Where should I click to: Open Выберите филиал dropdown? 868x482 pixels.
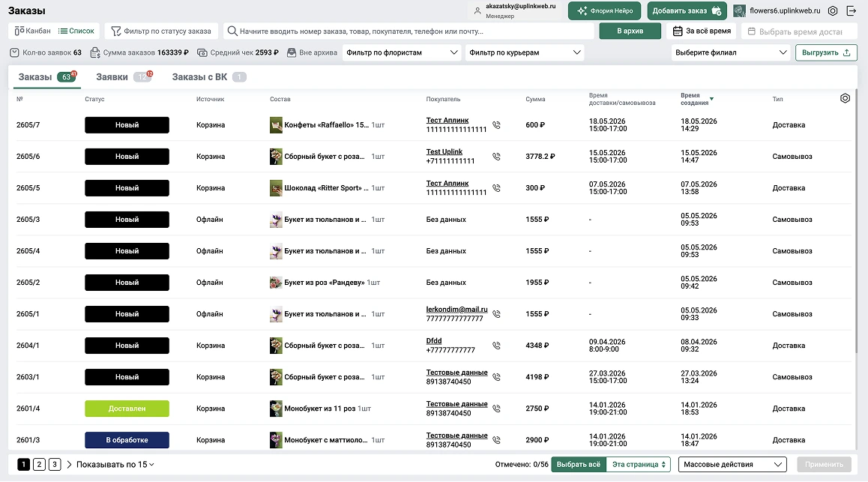(730, 52)
